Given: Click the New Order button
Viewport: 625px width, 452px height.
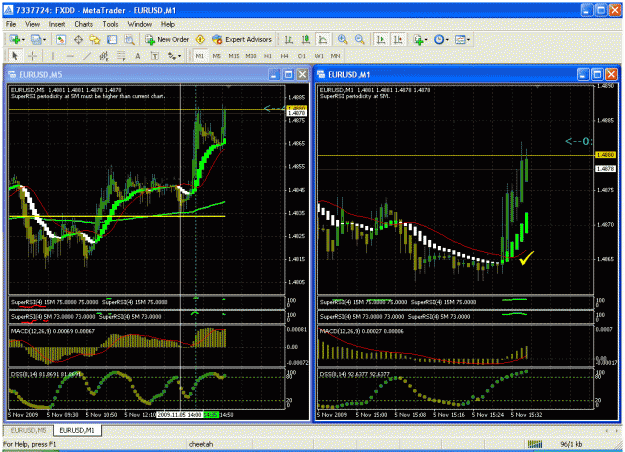Looking at the screenshot, I should [x=167, y=39].
